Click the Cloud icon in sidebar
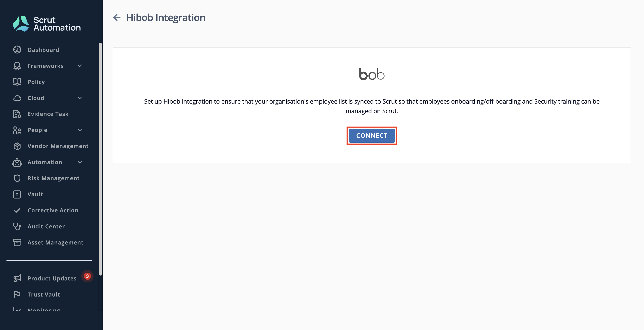The width and height of the screenshot is (644, 330). point(17,98)
